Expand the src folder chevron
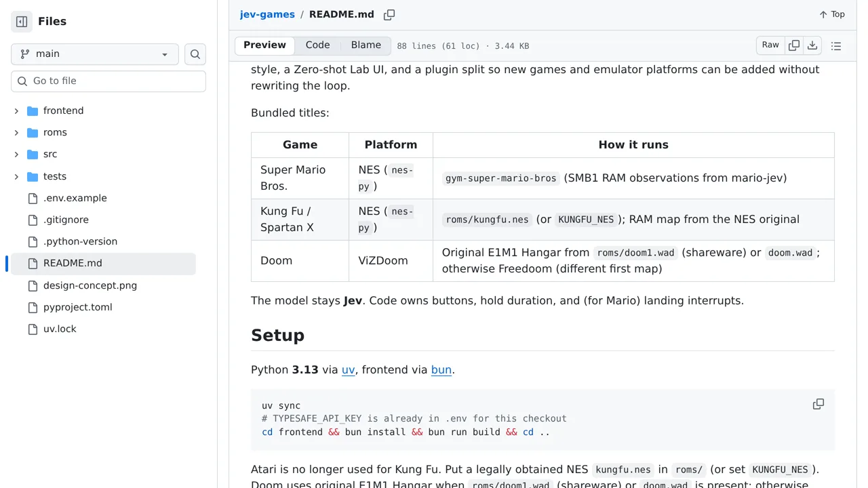The width and height of the screenshot is (868, 488). click(16, 154)
